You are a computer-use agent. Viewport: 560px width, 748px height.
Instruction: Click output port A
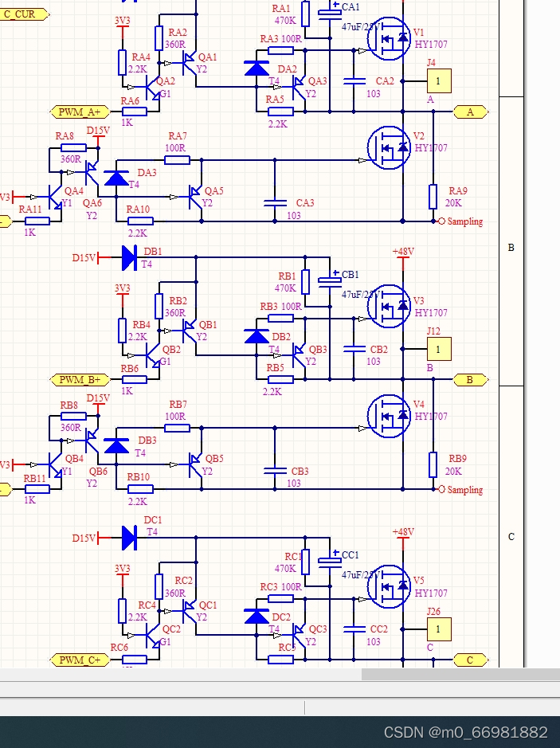tap(470, 112)
